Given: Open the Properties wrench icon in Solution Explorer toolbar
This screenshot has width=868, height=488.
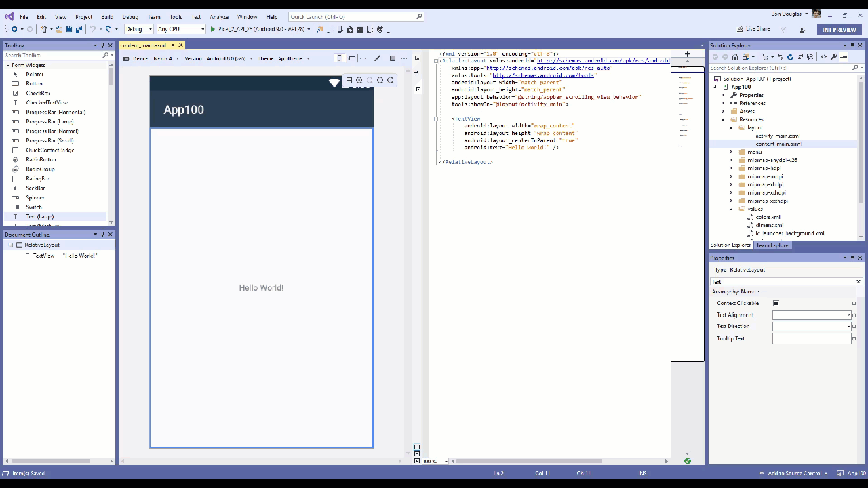Looking at the screenshot, I should pyautogui.click(x=834, y=57).
